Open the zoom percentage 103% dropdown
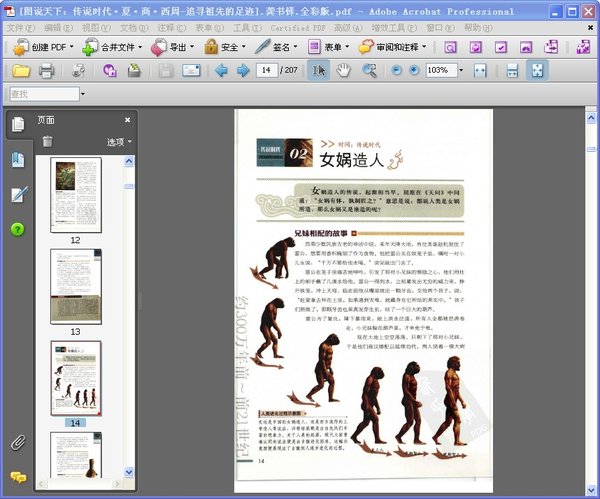 (462, 70)
